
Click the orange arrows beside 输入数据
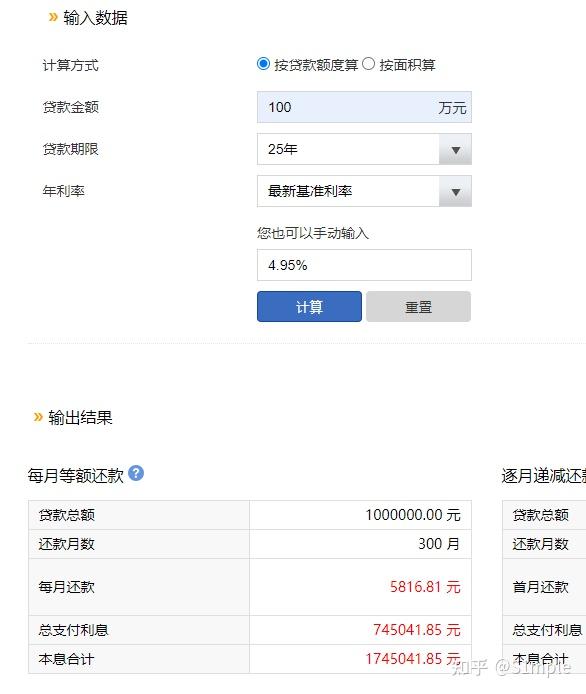pyautogui.click(x=53, y=17)
